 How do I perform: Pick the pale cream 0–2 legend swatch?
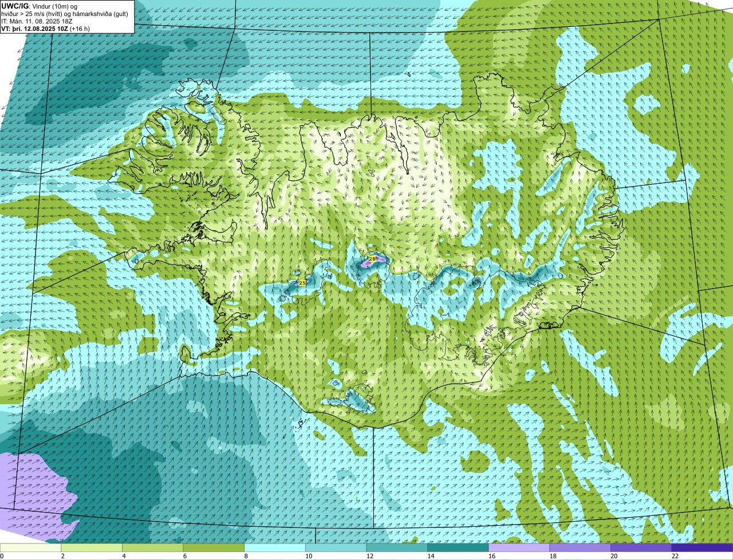coord(30,548)
